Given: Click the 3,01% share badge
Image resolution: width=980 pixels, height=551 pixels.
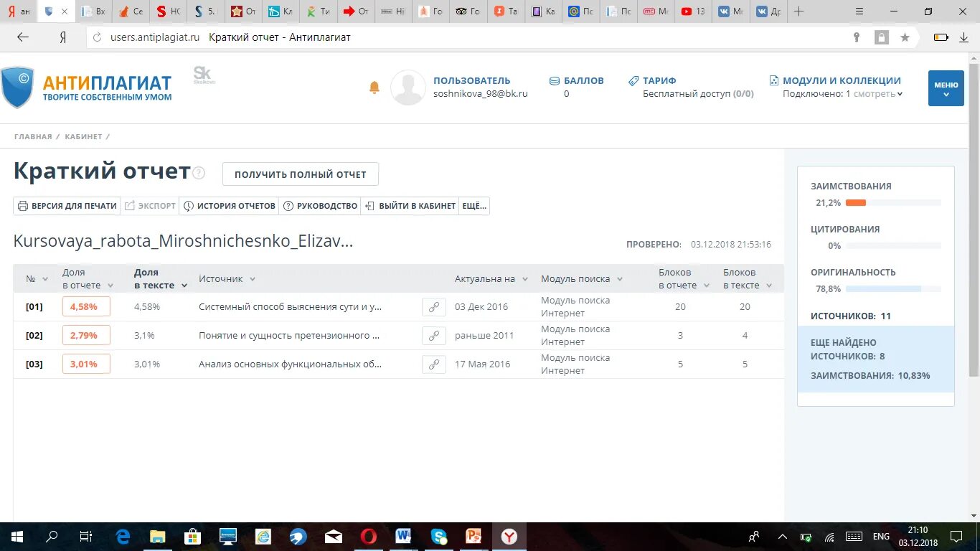Looking at the screenshot, I should point(86,364).
